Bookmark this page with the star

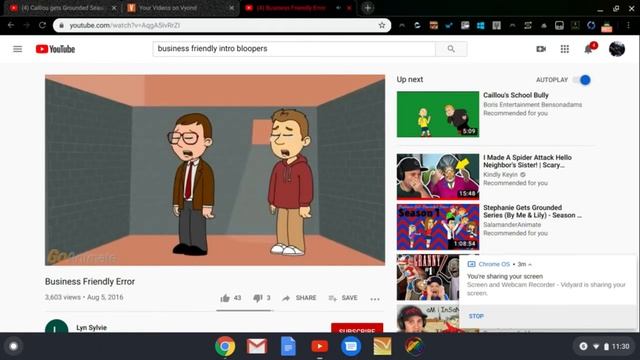(x=382, y=25)
